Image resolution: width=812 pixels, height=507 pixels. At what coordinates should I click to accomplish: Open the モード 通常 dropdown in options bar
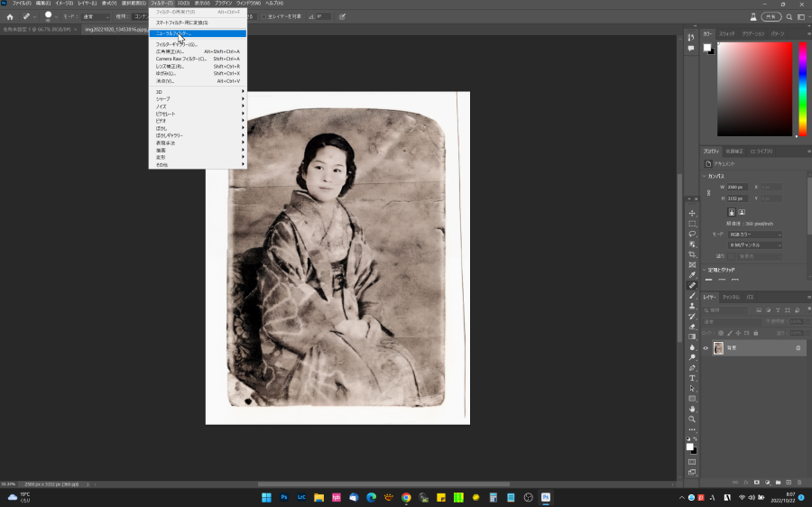pos(96,16)
